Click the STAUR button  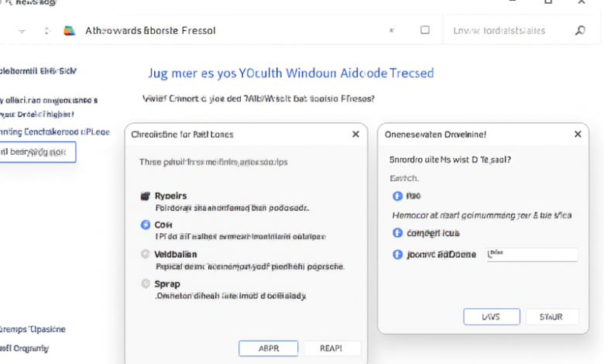pyautogui.click(x=551, y=317)
